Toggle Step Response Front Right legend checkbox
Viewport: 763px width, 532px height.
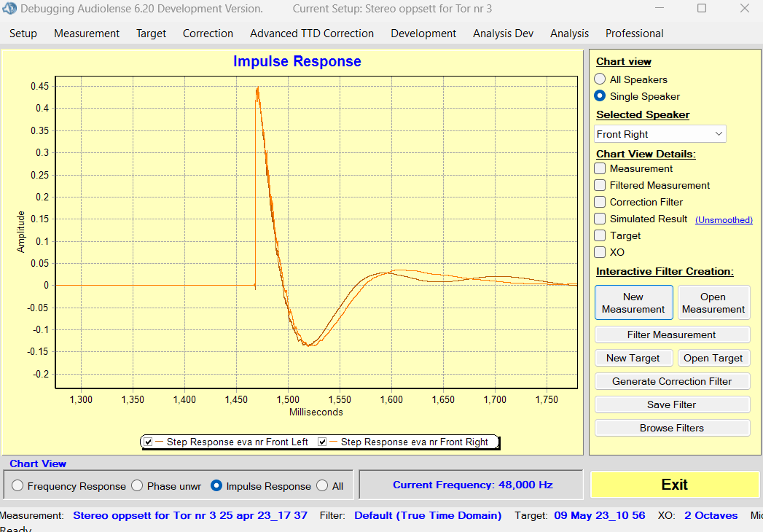pos(322,442)
